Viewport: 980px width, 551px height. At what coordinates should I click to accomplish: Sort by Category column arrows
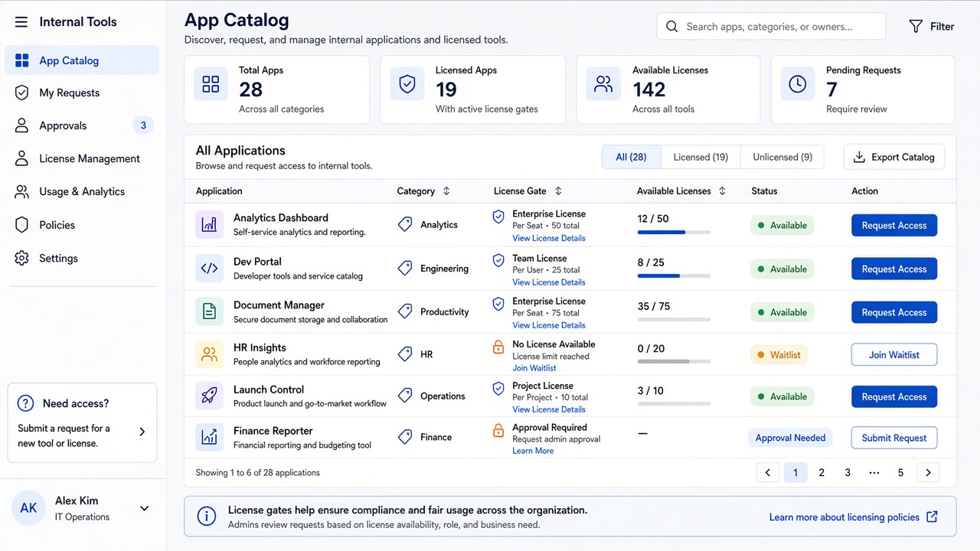pyautogui.click(x=446, y=191)
